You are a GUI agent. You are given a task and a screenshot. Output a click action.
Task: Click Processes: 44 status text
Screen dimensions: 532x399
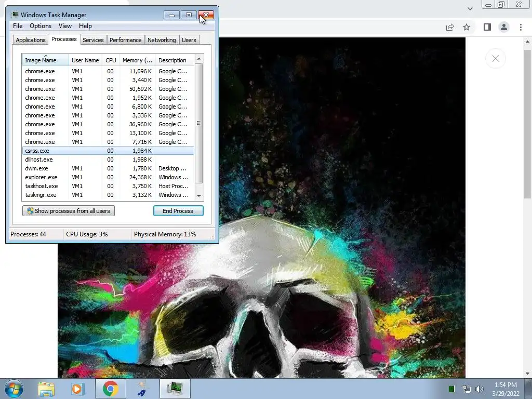[28, 234]
